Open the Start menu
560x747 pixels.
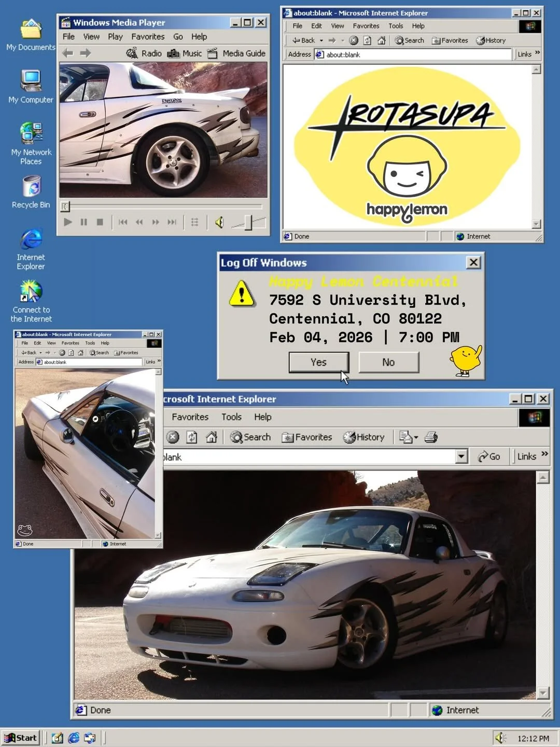[21, 738]
